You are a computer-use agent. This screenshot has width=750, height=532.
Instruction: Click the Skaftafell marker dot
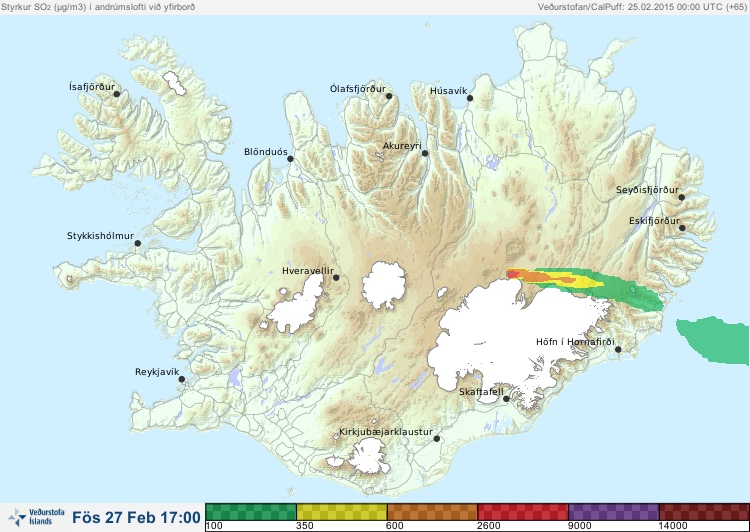506,399
